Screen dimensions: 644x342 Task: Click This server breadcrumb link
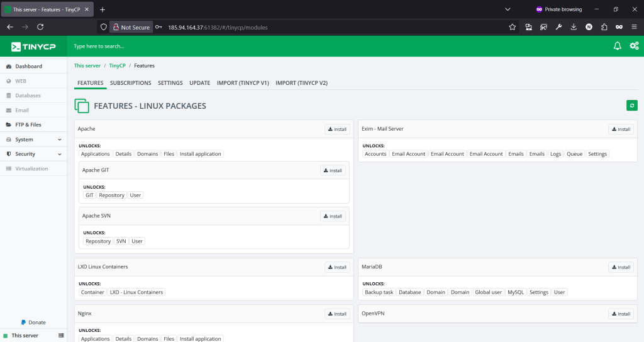click(x=87, y=65)
